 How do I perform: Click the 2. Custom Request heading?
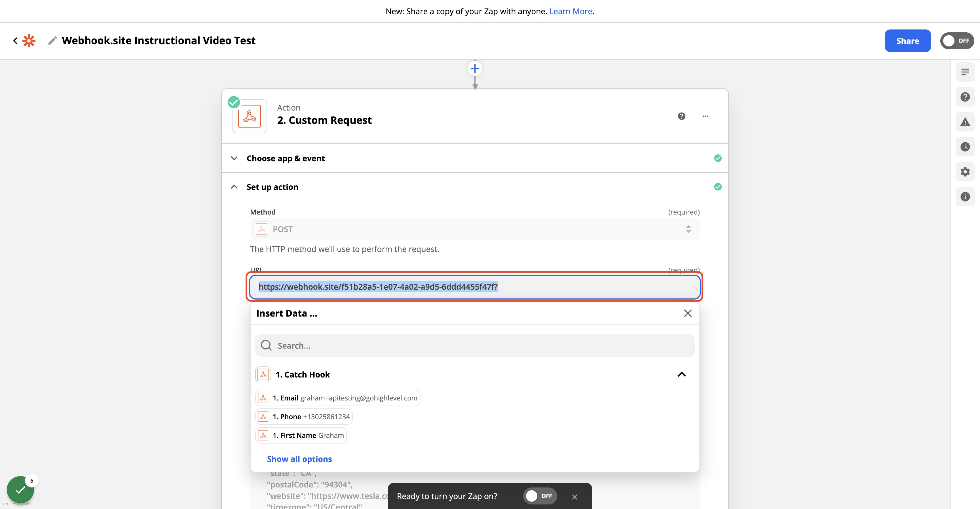(324, 120)
